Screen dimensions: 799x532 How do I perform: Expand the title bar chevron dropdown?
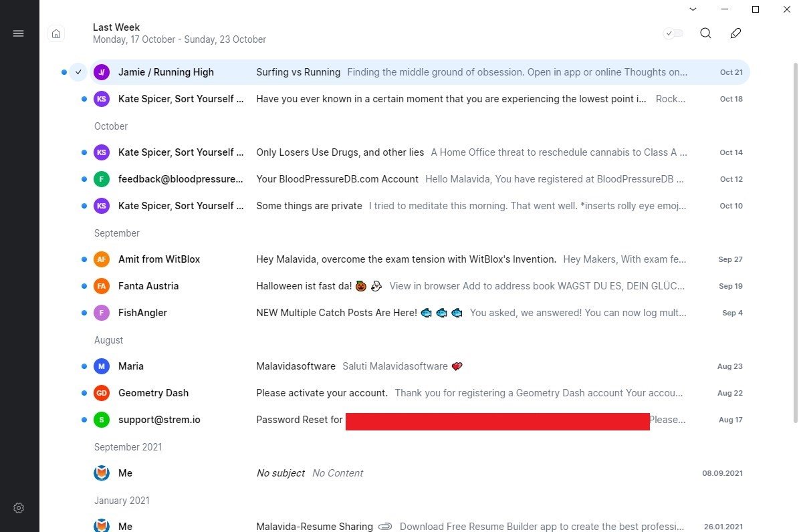[693, 9]
